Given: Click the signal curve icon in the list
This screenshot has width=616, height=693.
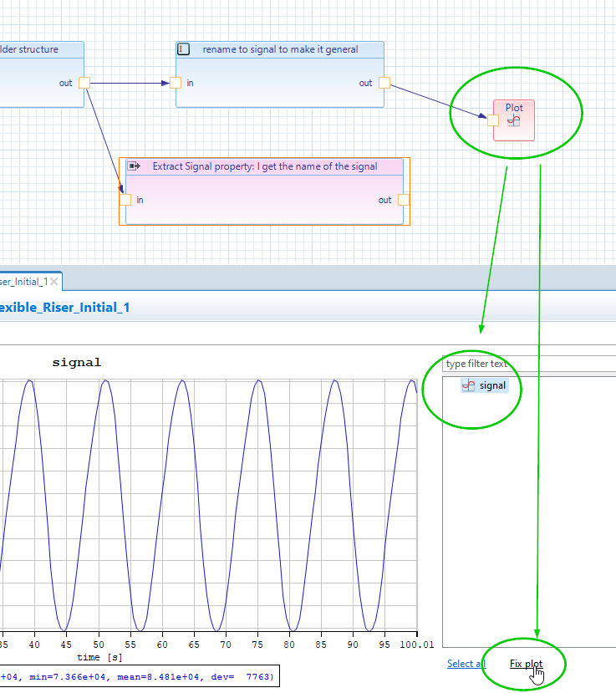Looking at the screenshot, I should (469, 385).
